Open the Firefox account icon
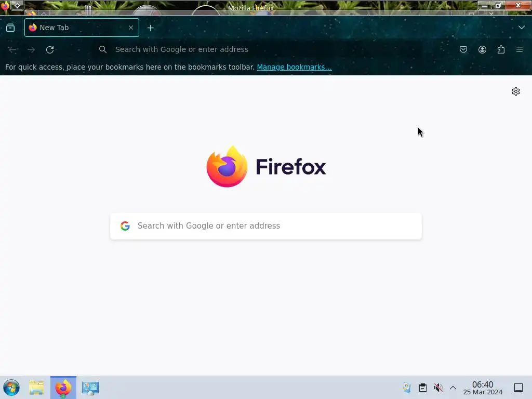Viewport: 532px width, 399px height. coord(482,49)
